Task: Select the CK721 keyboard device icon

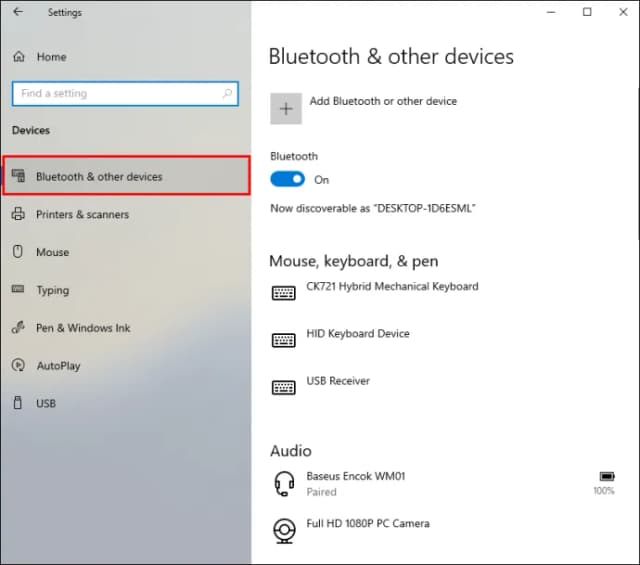Action: pos(284,293)
